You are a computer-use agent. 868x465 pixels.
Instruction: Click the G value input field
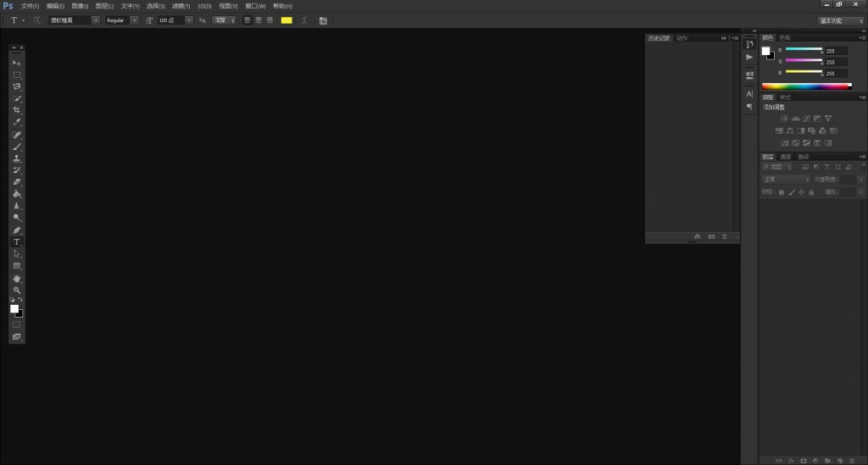click(x=835, y=62)
